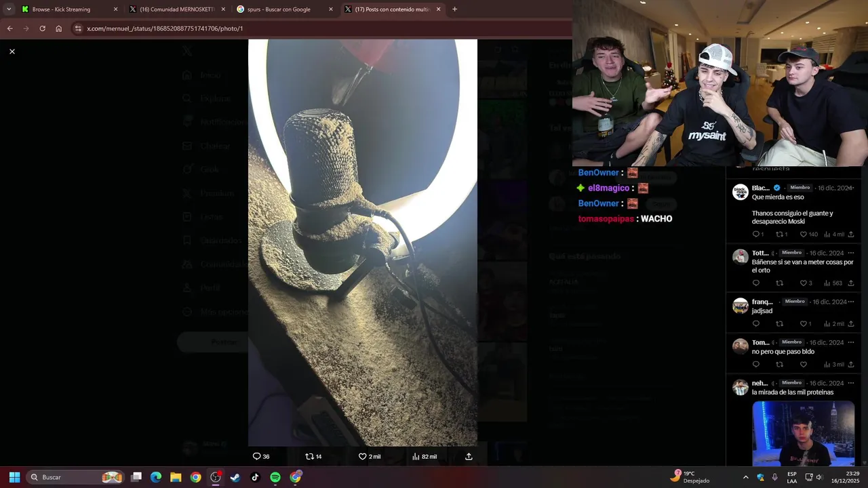View analytics showing 82 mil views
The height and width of the screenshot is (488, 868).
(x=425, y=457)
